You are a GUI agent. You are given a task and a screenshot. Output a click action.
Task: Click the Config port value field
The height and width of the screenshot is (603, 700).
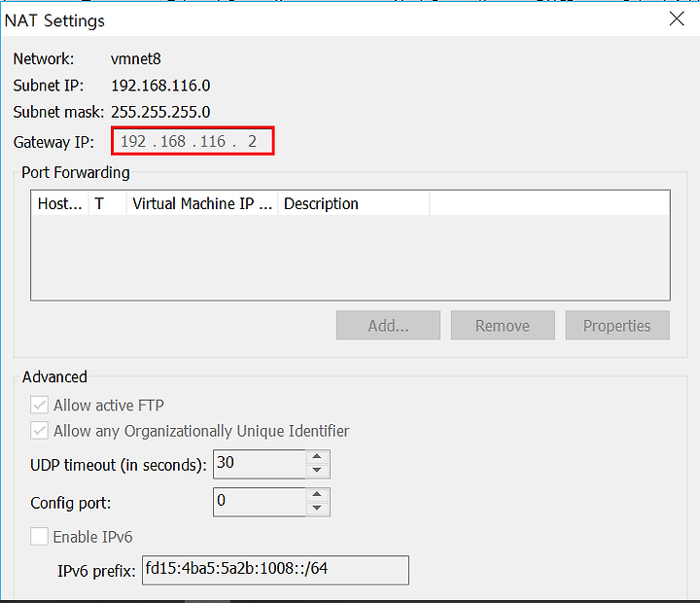point(260,502)
